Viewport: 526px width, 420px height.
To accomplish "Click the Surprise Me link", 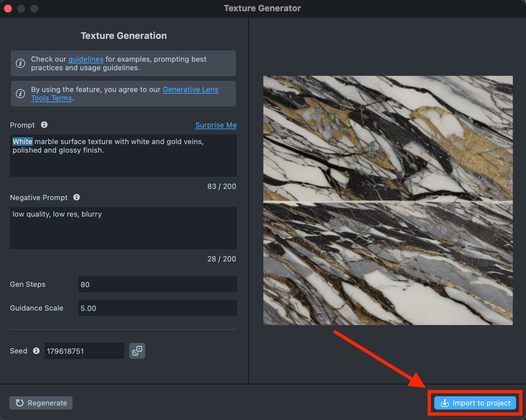I will pyautogui.click(x=216, y=125).
